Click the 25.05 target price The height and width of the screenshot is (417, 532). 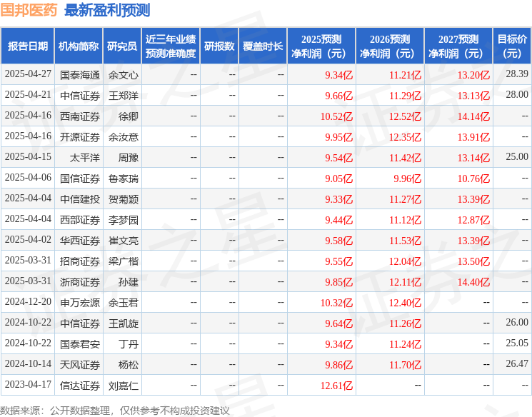tap(517, 343)
